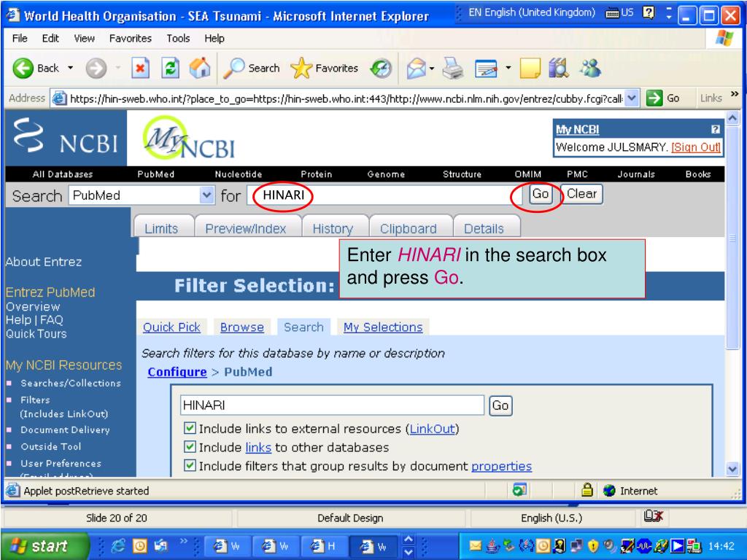Open Searches/Collections in the sidebar
The height and width of the screenshot is (560, 747).
[71, 383]
